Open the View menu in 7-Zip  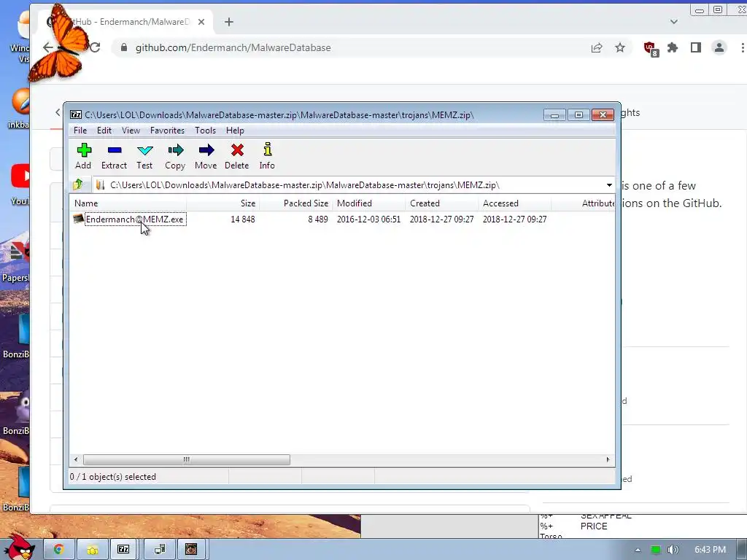click(x=131, y=130)
